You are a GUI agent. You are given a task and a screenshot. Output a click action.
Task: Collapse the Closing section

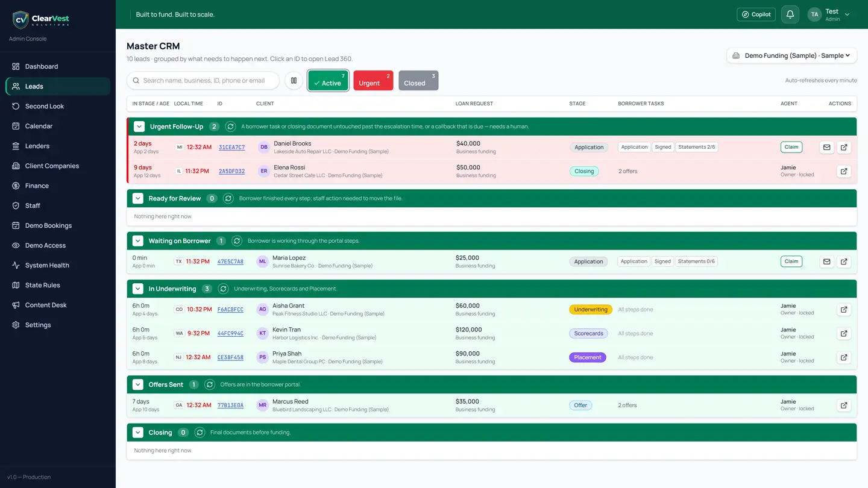pos(138,433)
